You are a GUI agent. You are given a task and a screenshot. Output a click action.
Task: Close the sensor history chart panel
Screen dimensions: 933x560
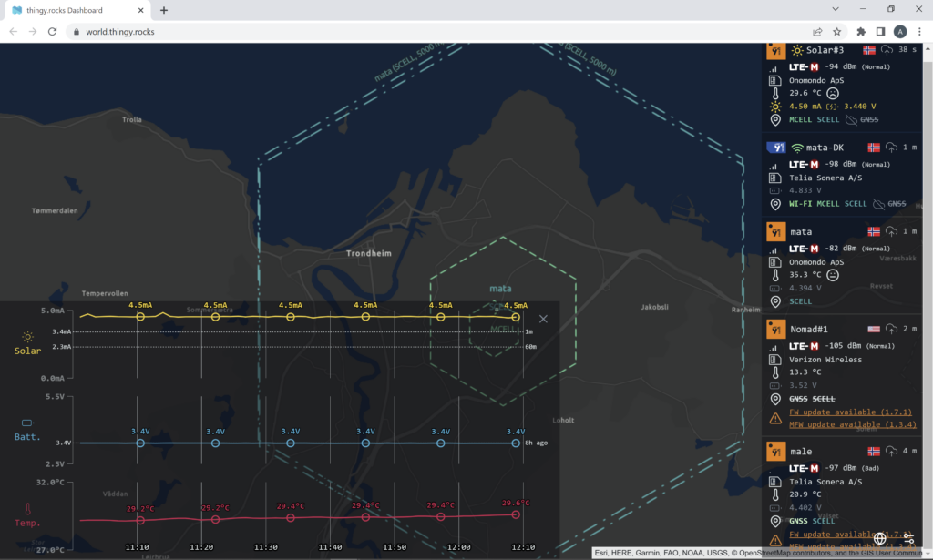click(544, 319)
